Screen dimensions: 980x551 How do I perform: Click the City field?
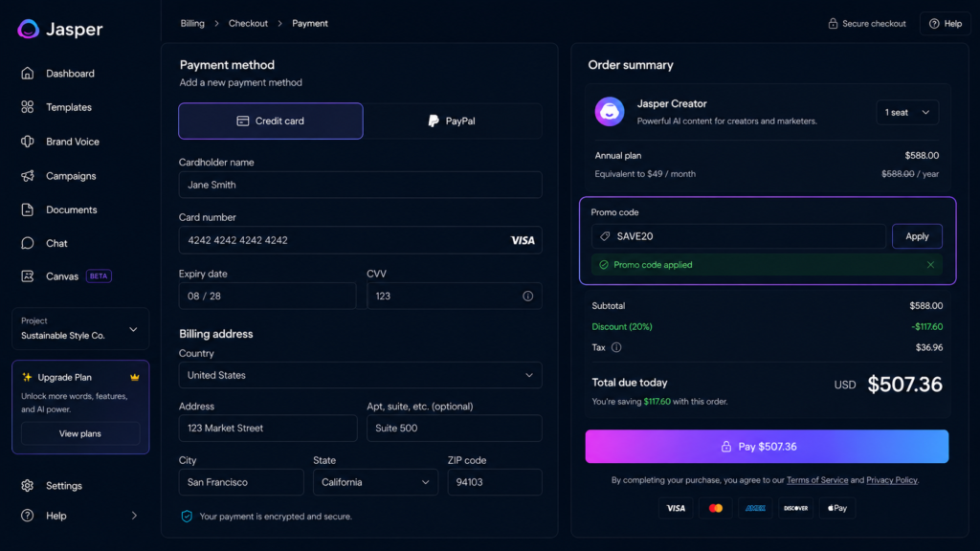(241, 482)
